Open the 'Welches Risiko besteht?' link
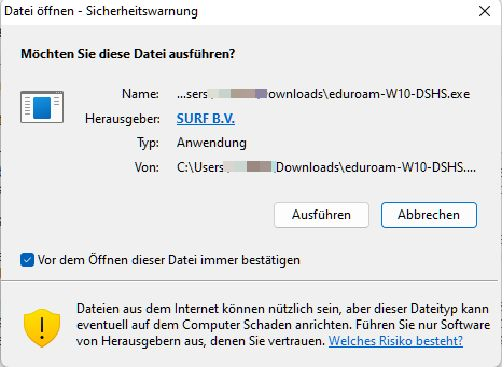Viewport: 504px width, 367px height. click(x=396, y=341)
